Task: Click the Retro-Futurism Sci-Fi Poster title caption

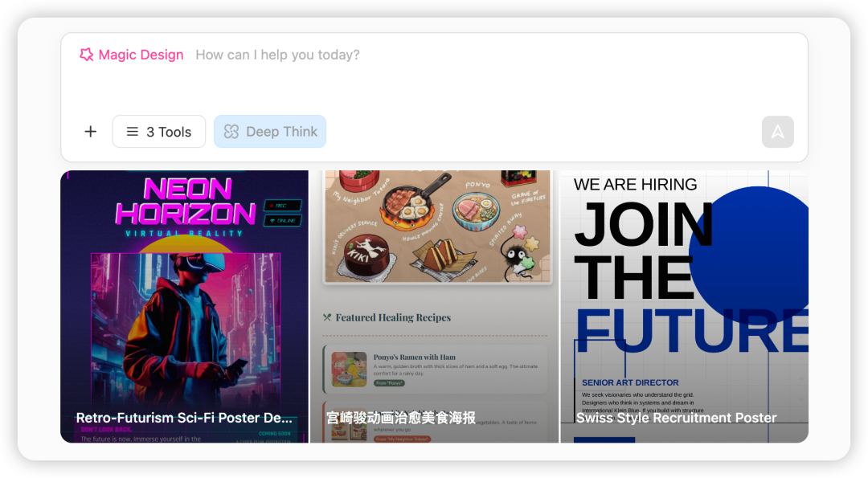Action: tap(184, 418)
